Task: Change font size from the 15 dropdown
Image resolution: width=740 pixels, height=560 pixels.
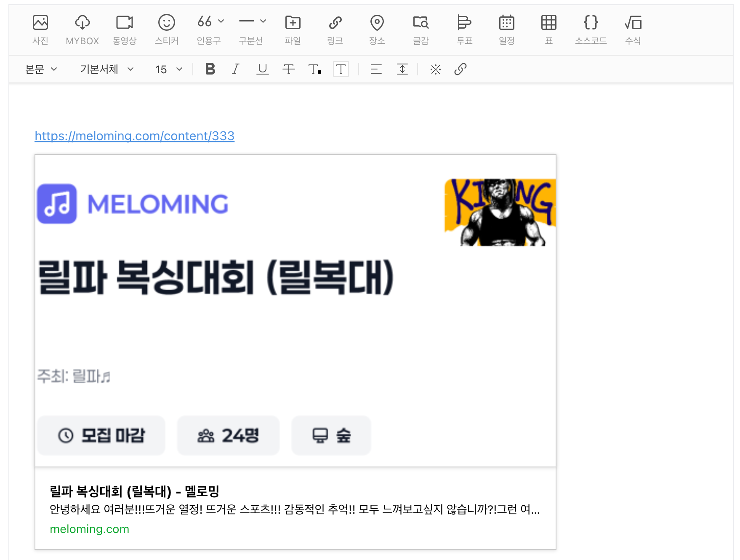Action: pos(169,69)
